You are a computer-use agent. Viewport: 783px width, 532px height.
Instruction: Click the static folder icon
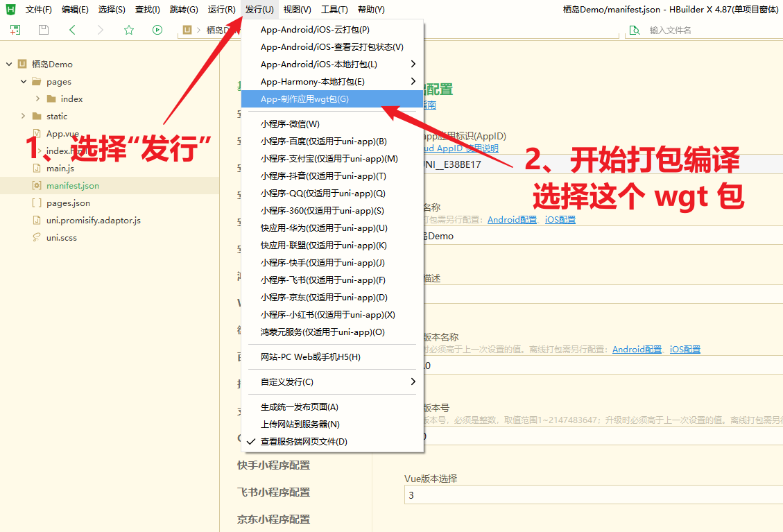[37, 116]
